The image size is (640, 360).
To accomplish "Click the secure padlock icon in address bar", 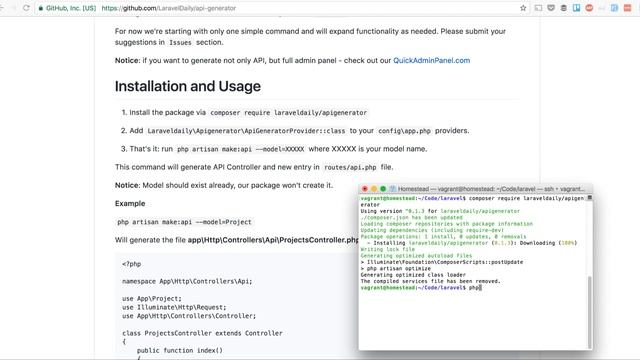I will [x=40, y=8].
